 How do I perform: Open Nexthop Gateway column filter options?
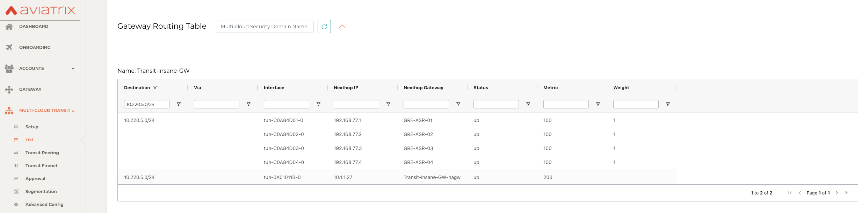pos(458,104)
